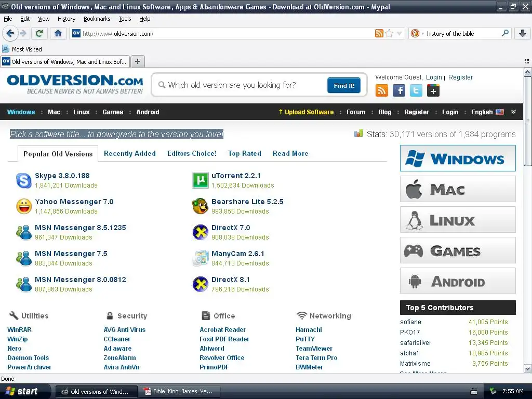The height and width of the screenshot is (399, 532).
Task: Click the keyboard icon in system tray
Action: (474, 392)
